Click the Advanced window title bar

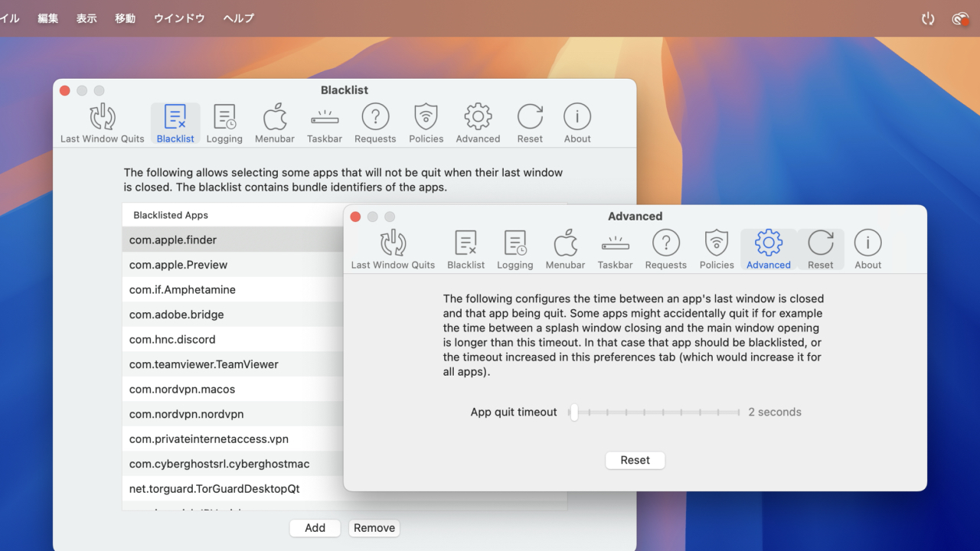(x=635, y=217)
